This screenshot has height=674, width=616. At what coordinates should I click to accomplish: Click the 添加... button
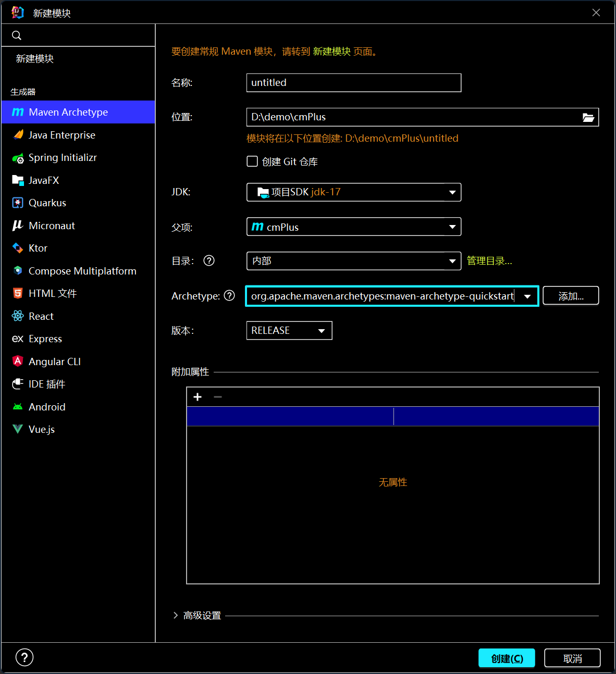coord(571,296)
